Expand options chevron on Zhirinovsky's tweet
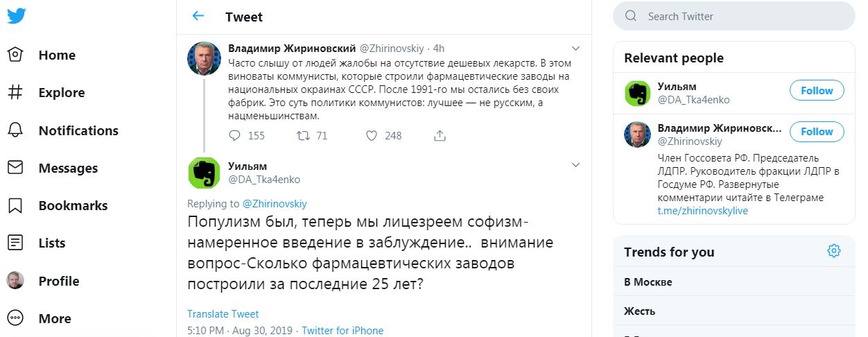Screen dimensions: 868x337 575,48
